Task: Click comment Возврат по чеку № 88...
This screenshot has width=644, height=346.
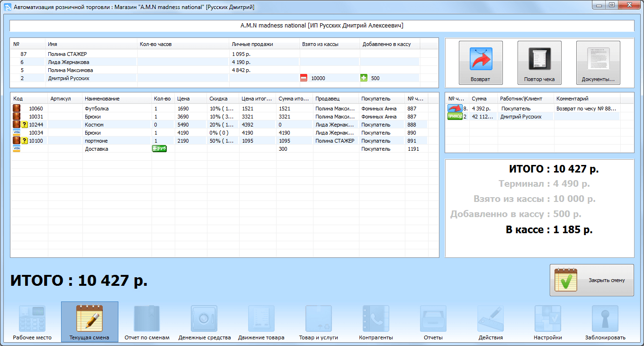Action: pyautogui.click(x=586, y=109)
